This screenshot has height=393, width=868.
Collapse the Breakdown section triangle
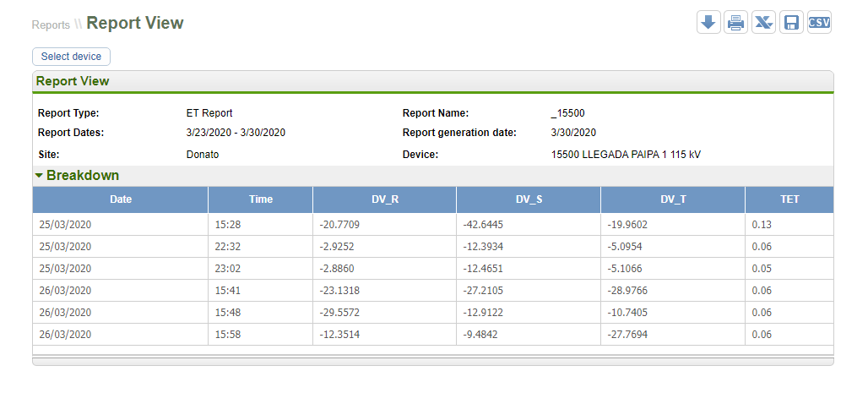coord(39,176)
